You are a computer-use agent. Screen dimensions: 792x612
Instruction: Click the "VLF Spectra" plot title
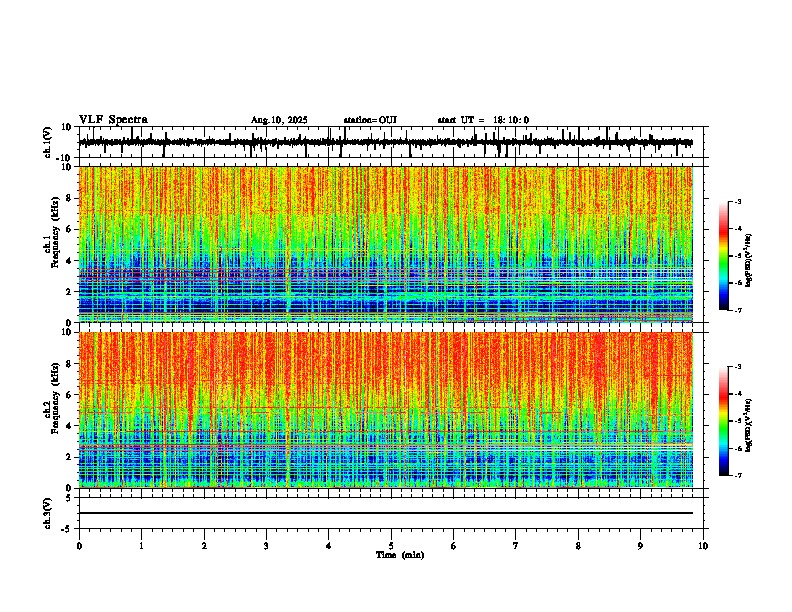113,120
